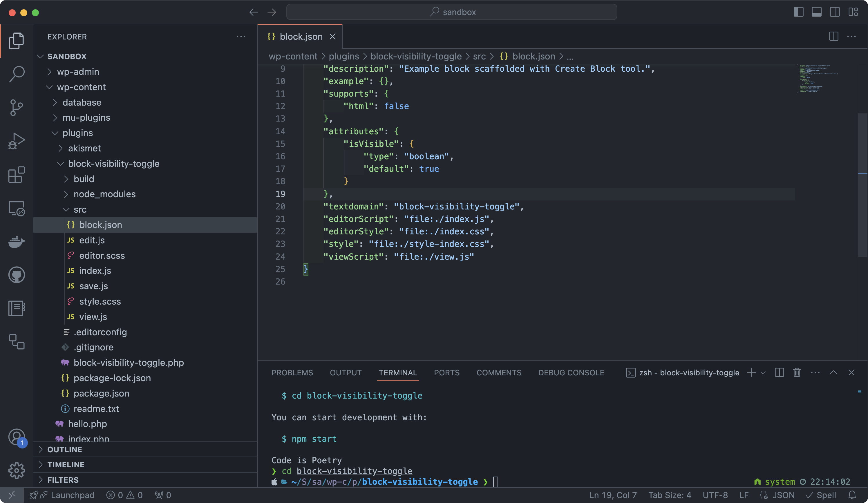Toggle primary side bar visibility
The height and width of the screenshot is (503, 868).
(798, 12)
